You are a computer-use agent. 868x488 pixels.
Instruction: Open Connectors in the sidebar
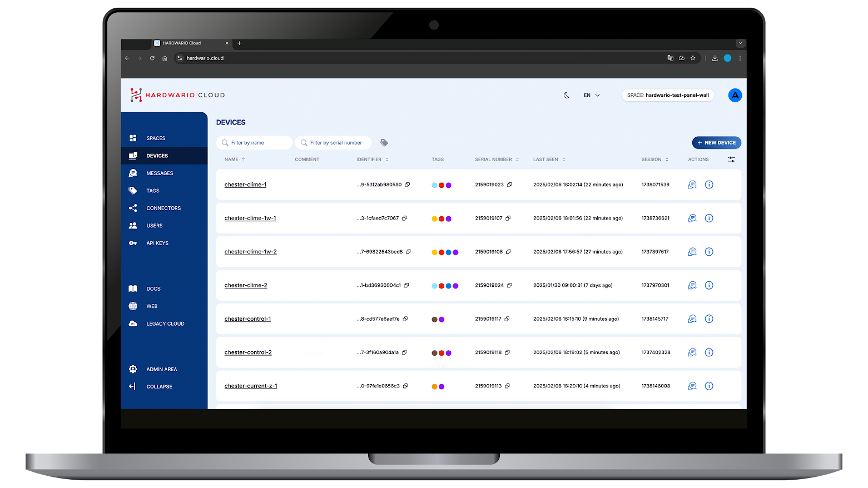click(x=164, y=208)
